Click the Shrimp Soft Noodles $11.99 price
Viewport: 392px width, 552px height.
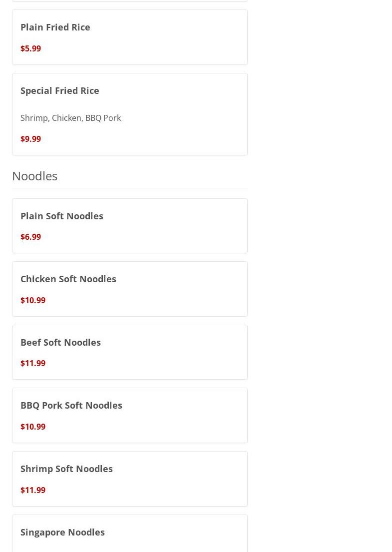pos(33,490)
